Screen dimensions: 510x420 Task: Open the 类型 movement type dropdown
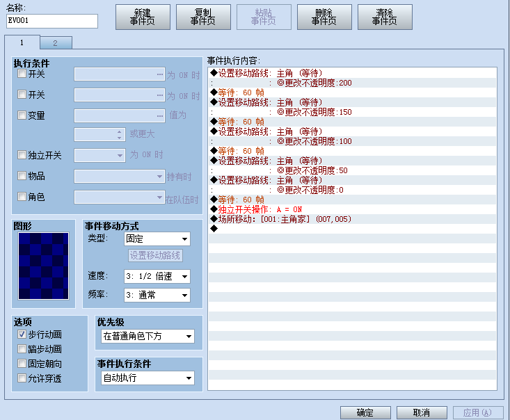[157, 239]
